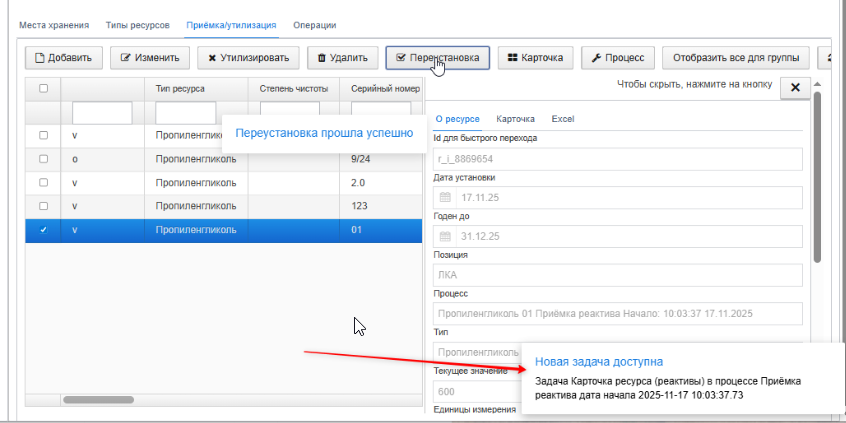Click the Процесс wrench button
Viewport: 846px width, 423px height.
coord(618,58)
